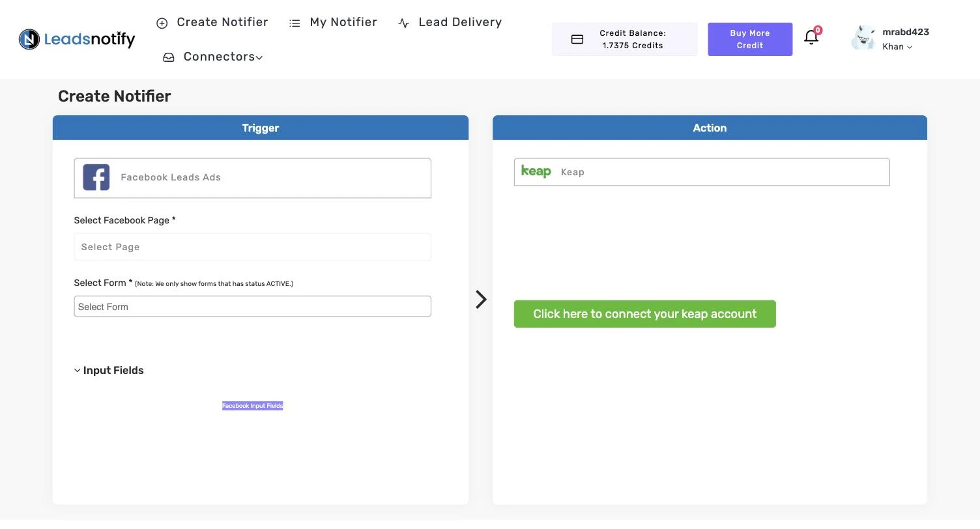Click the credit card icon in Credit Balance
The width and height of the screenshot is (980, 529).
[577, 39]
